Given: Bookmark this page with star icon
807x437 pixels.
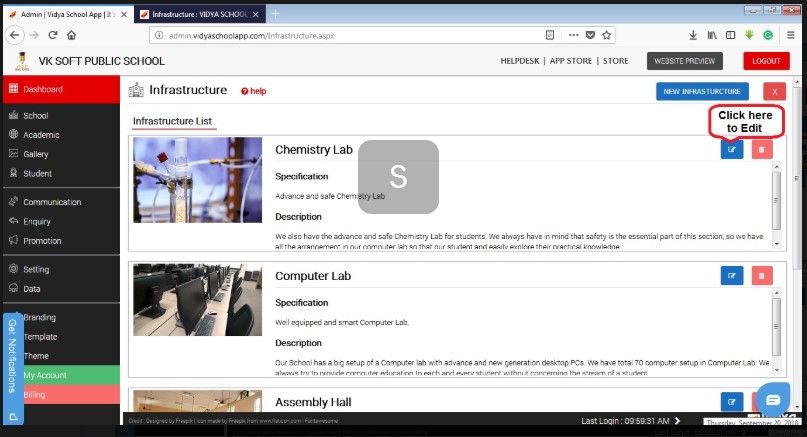Looking at the screenshot, I should point(607,35).
